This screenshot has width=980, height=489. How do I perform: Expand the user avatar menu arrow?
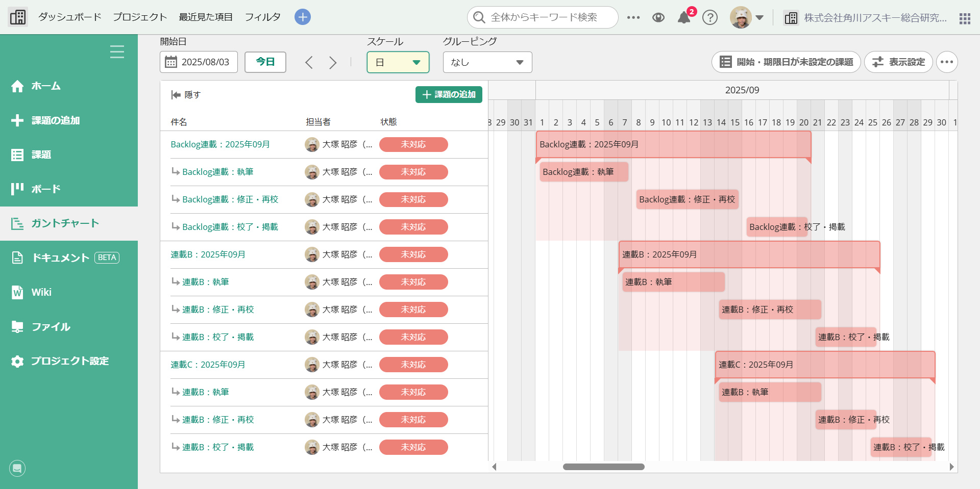click(759, 18)
